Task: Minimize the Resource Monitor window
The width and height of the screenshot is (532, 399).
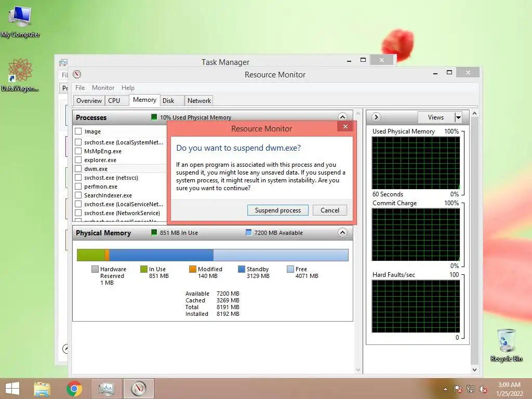Action: [435, 73]
